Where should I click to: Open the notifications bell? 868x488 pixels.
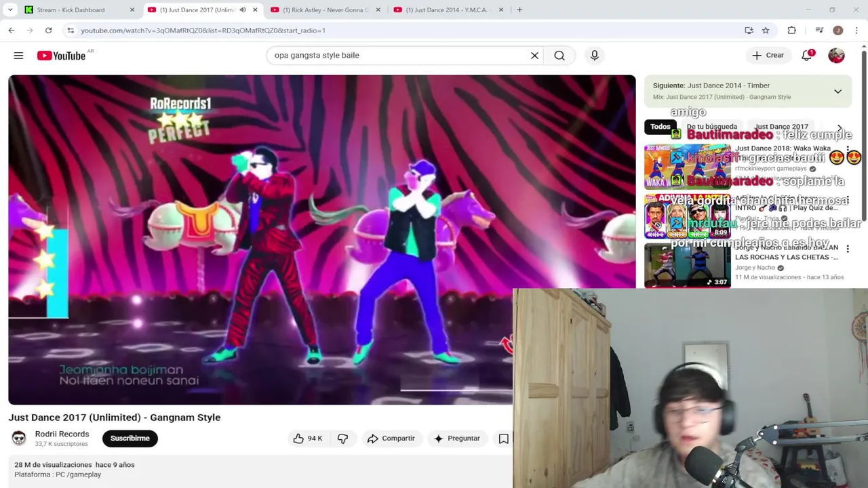pos(807,56)
